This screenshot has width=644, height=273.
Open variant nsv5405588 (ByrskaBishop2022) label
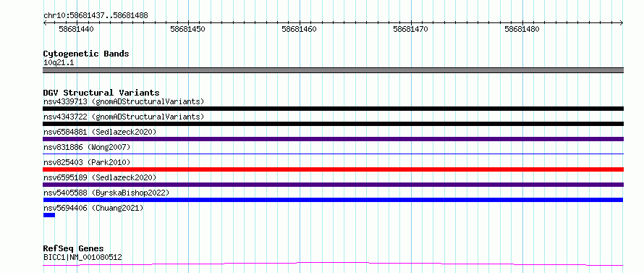coord(106,193)
